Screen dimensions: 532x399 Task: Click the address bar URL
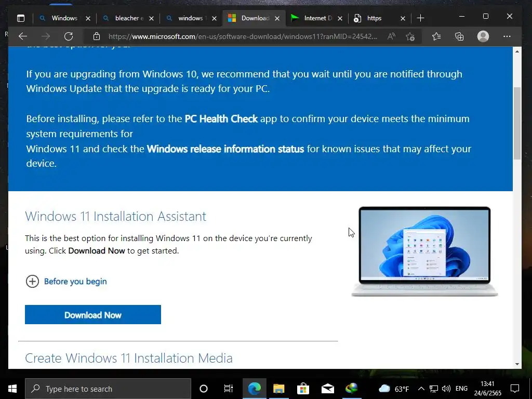pyautogui.click(x=243, y=36)
